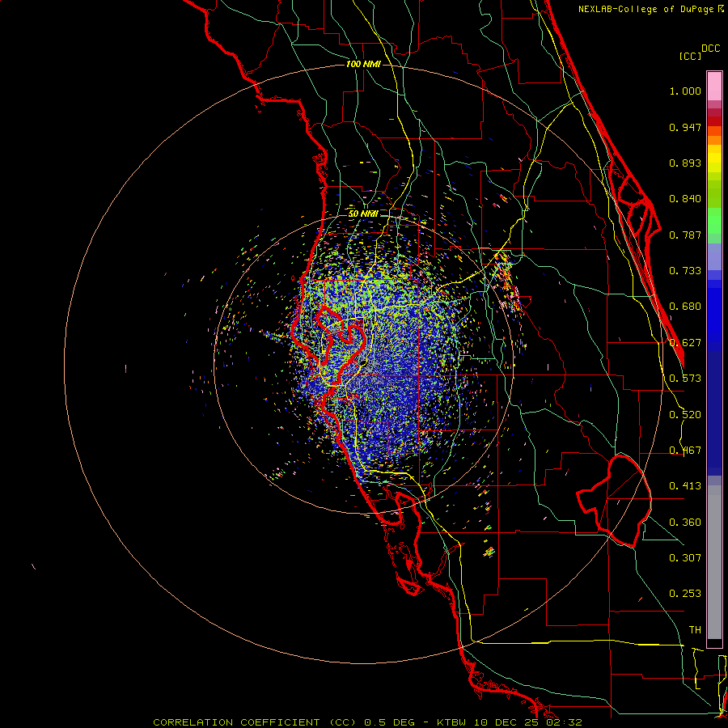
Task: Click the Lake Okeechobee outline
Action: pos(616,502)
